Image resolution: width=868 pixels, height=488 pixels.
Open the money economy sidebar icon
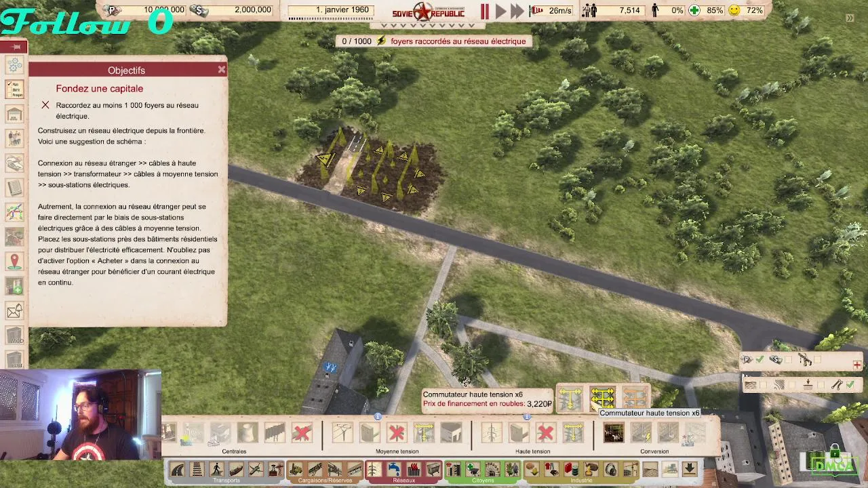coord(14,163)
